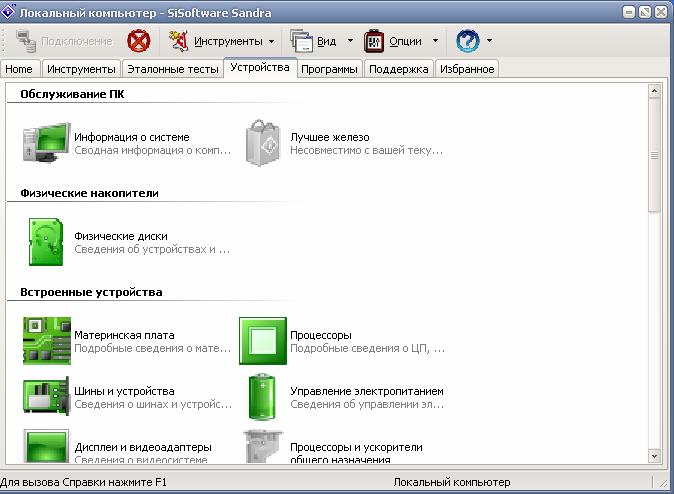This screenshot has width=674, height=494.
Task: Open the Лучшее железо shopping bag icon
Action: coord(263,143)
